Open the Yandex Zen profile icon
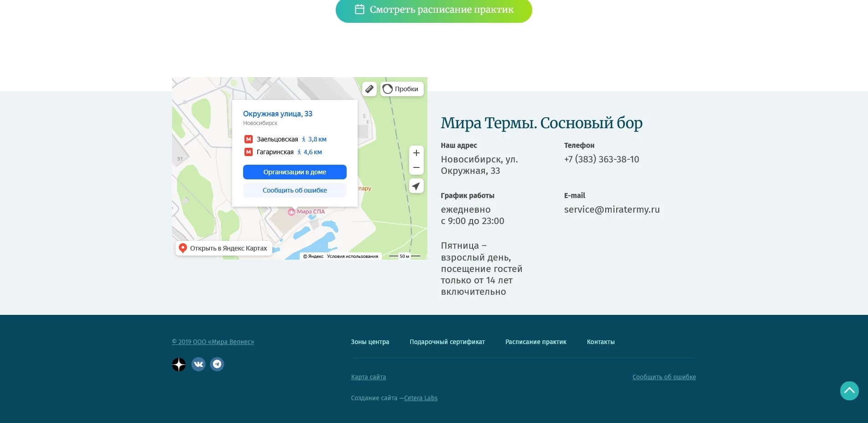This screenshot has width=868, height=423. (x=179, y=364)
